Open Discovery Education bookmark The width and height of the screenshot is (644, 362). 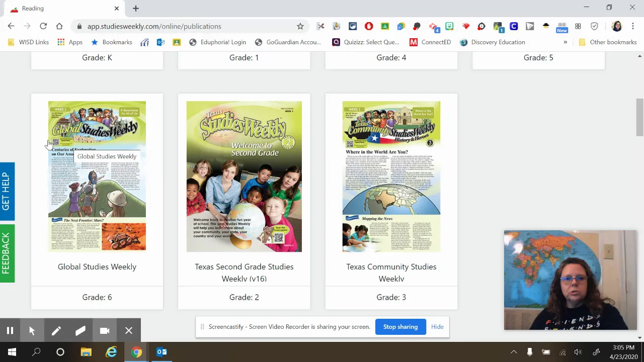coord(493,42)
